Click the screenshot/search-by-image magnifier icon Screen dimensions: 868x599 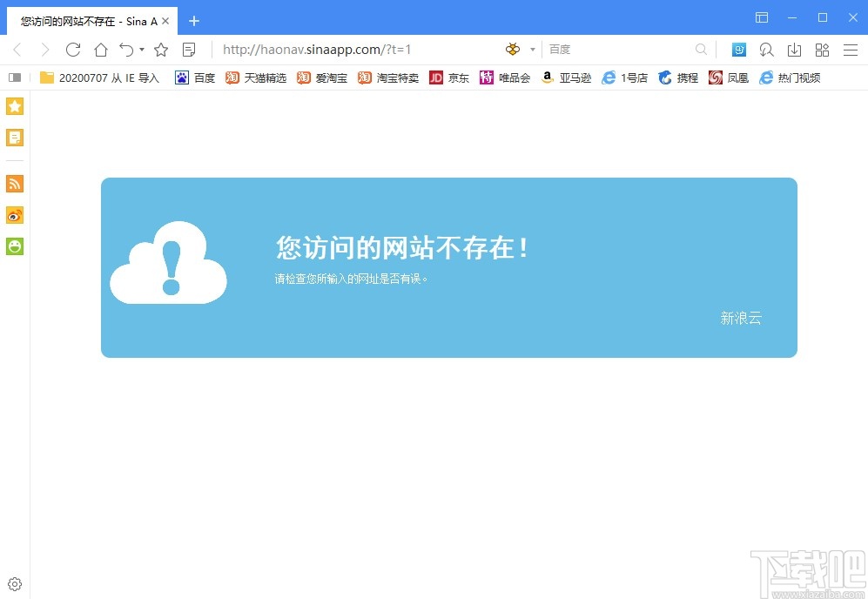pos(766,50)
